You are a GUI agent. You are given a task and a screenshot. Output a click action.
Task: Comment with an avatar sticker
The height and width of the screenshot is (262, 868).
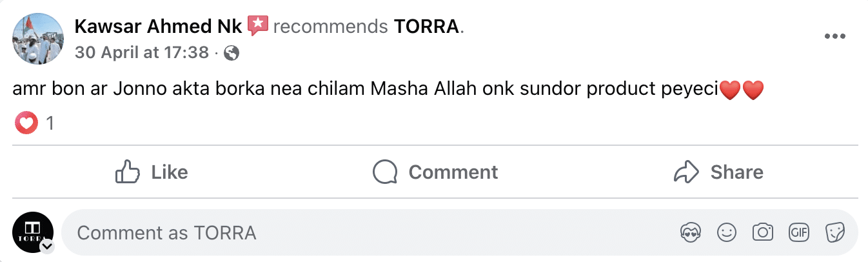[691, 232]
